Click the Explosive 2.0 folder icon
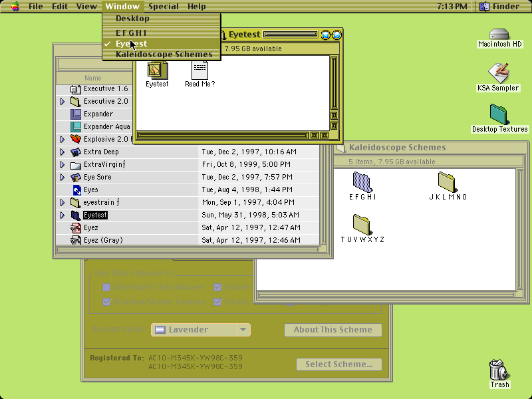 [x=76, y=139]
